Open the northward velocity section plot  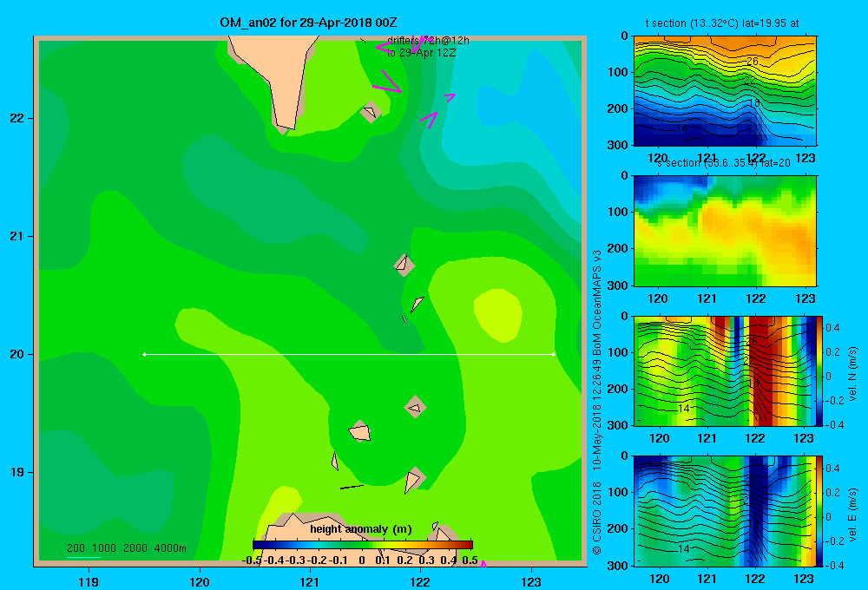725,370
